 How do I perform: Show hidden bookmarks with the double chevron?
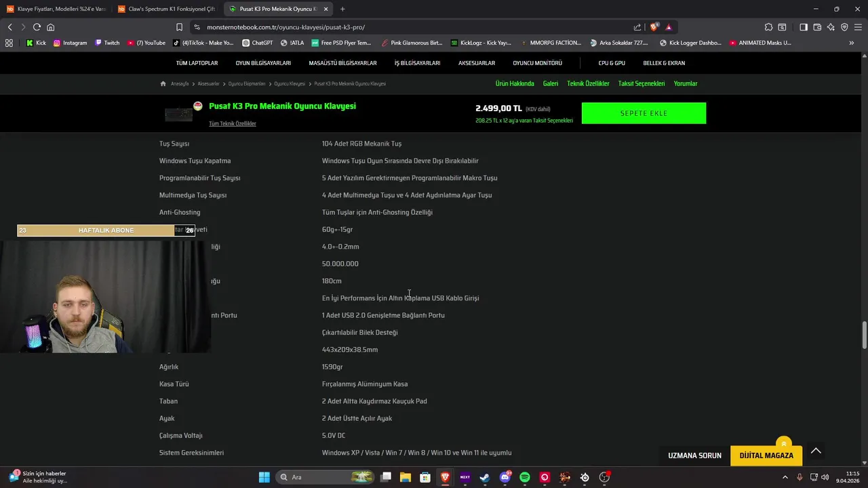coord(852,43)
